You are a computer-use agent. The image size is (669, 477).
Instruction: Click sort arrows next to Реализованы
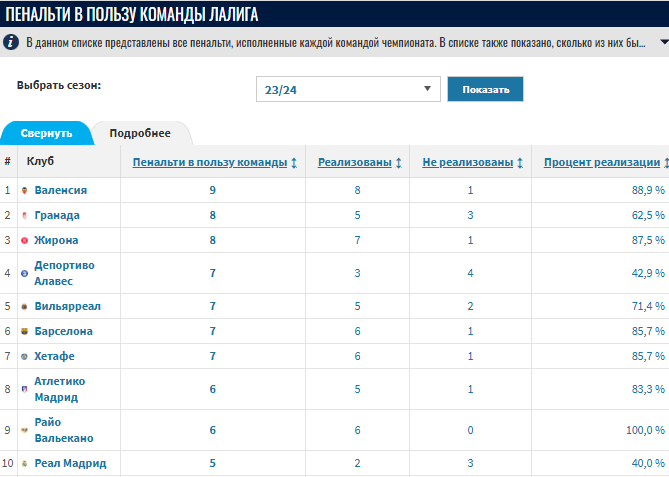point(398,163)
